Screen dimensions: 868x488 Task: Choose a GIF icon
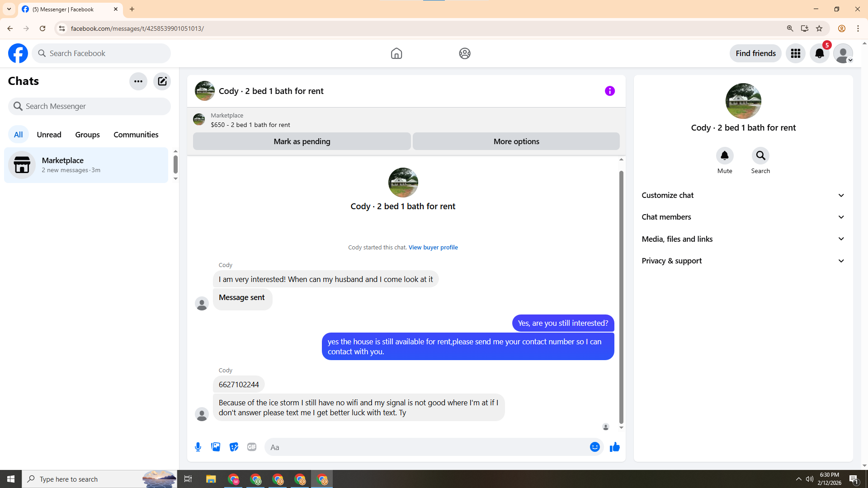click(x=252, y=447)
